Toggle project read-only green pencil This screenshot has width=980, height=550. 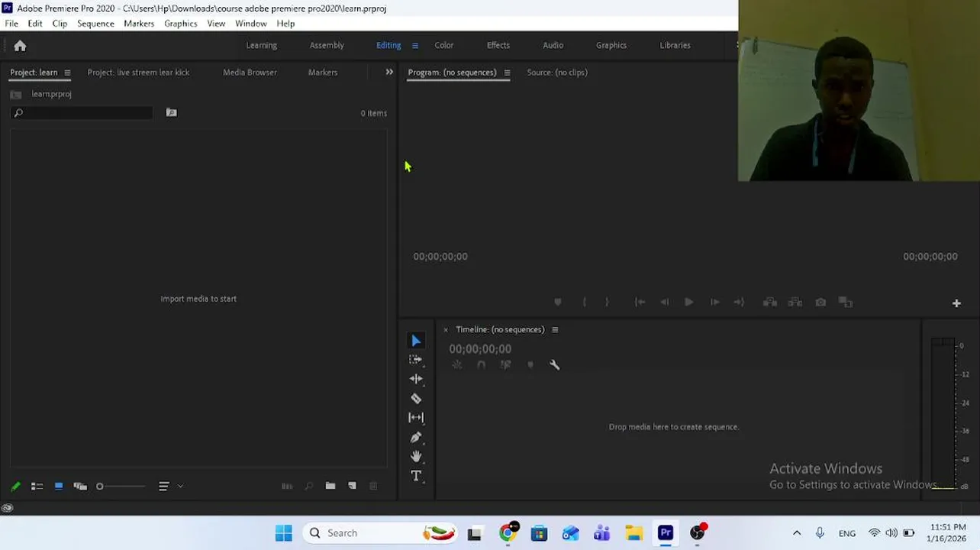tap(15, 486)
